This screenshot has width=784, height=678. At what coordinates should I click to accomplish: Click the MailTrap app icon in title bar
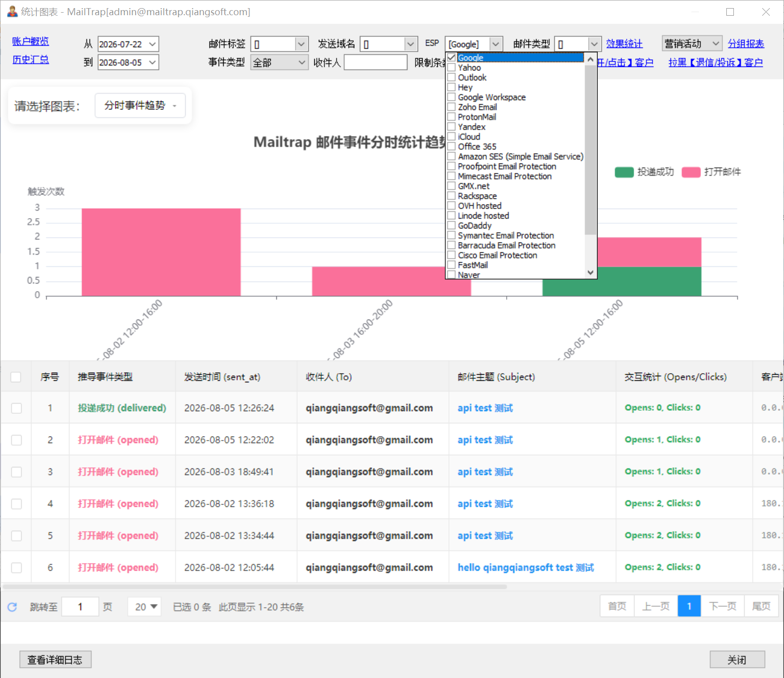[12, 11]
